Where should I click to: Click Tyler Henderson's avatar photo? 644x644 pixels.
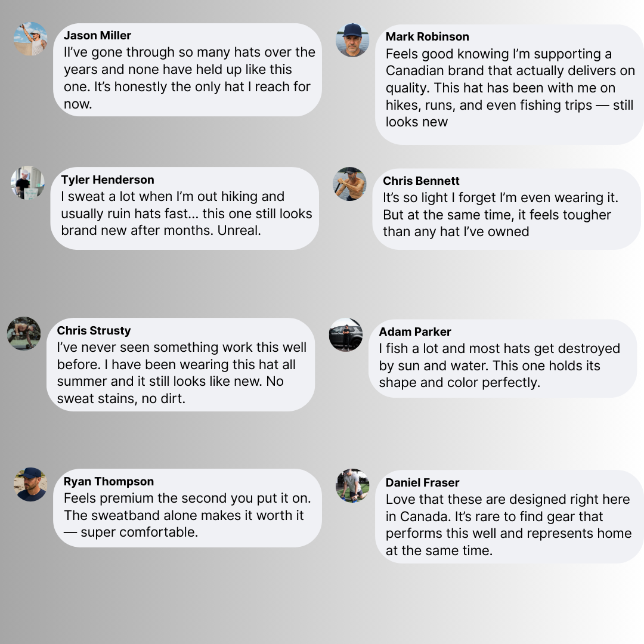pos(27,183)
